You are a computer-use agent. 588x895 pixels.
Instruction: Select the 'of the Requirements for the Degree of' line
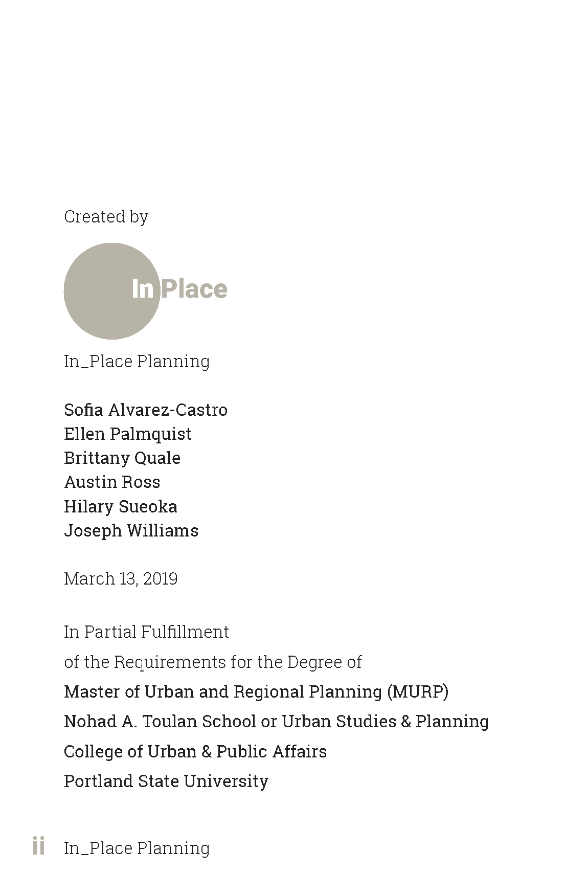pyautogui.click(x=213, y=662)
